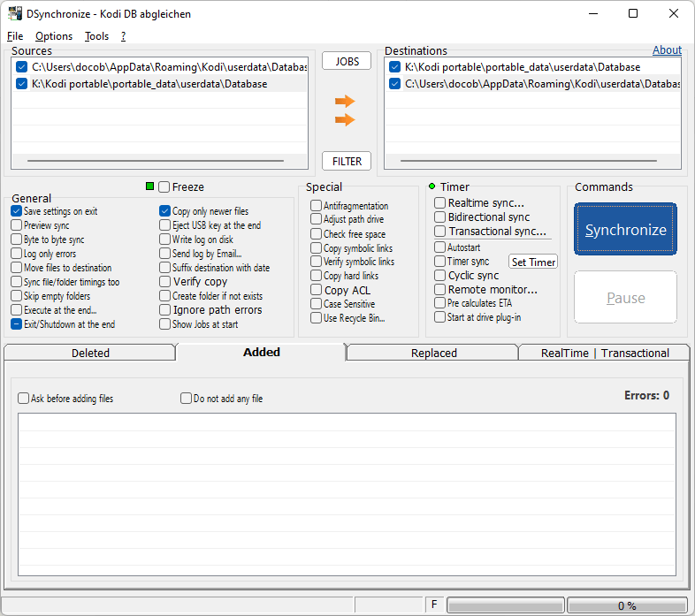Enable Realtime sync checkbox
The width and height of the screenshot is (695, 616).
pyautogui.click(x=439, y=203)
